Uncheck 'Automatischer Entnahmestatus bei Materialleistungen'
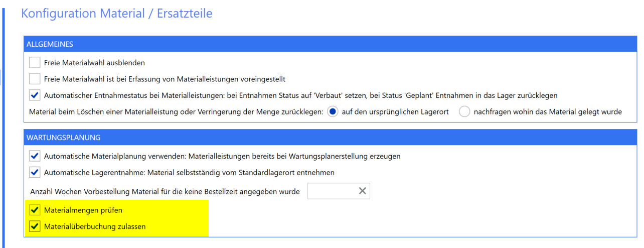644x248 pixels. tap(35, 95)
